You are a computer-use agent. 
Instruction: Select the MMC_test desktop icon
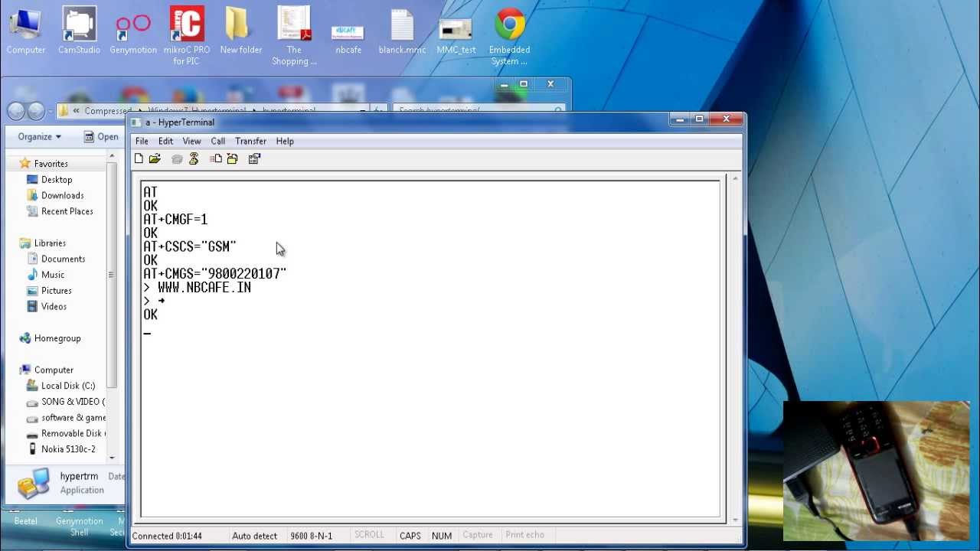click(456, 35)
